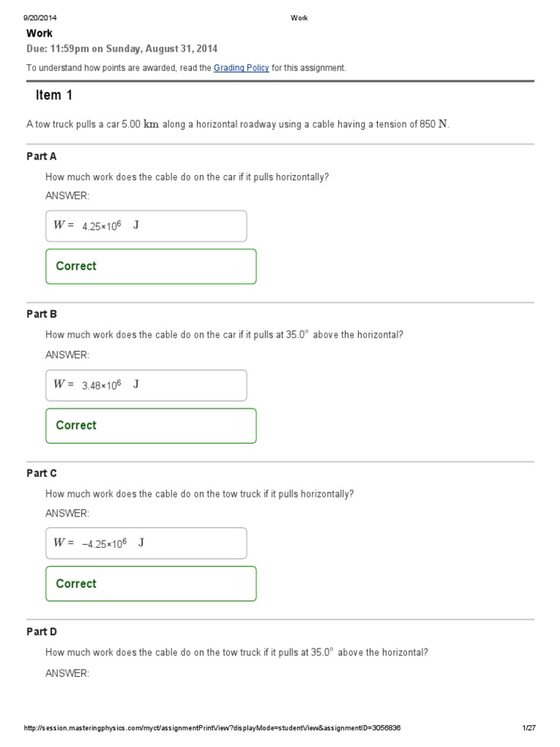Click the 9/20/2014 date in the header
560x747 pixels.
[x=40, y=18]
